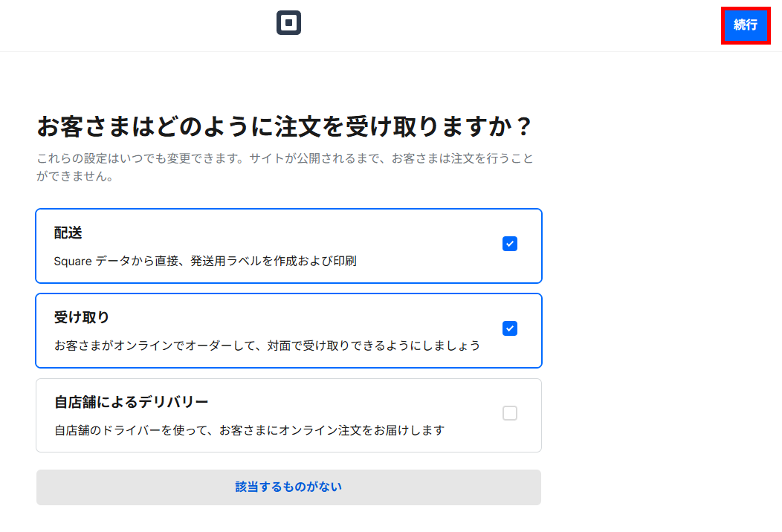Click the Square データ shipping label description
The image size is (782, 532).
coord(205,262)
